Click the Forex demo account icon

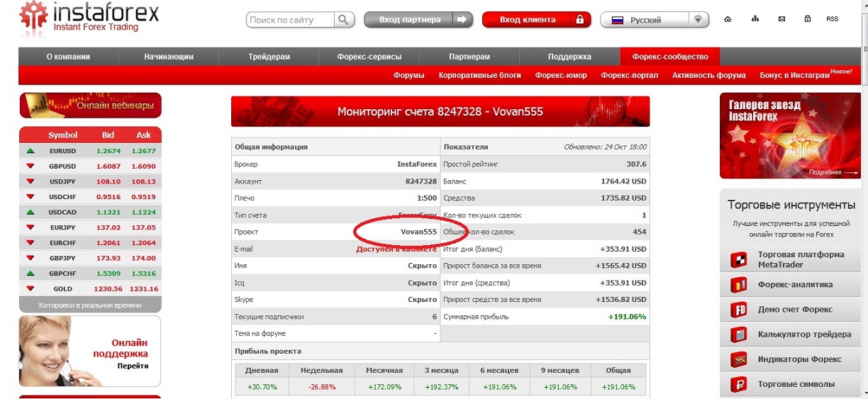739,309
